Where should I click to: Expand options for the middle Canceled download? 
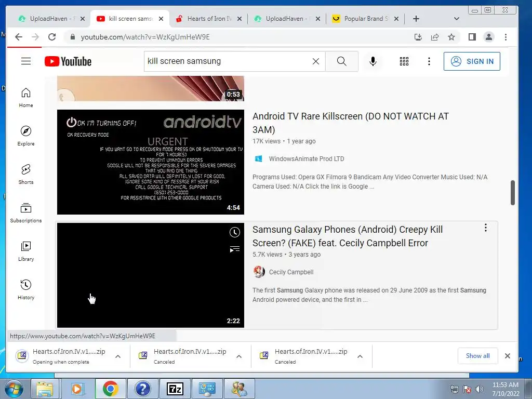(x=239, y=356)
